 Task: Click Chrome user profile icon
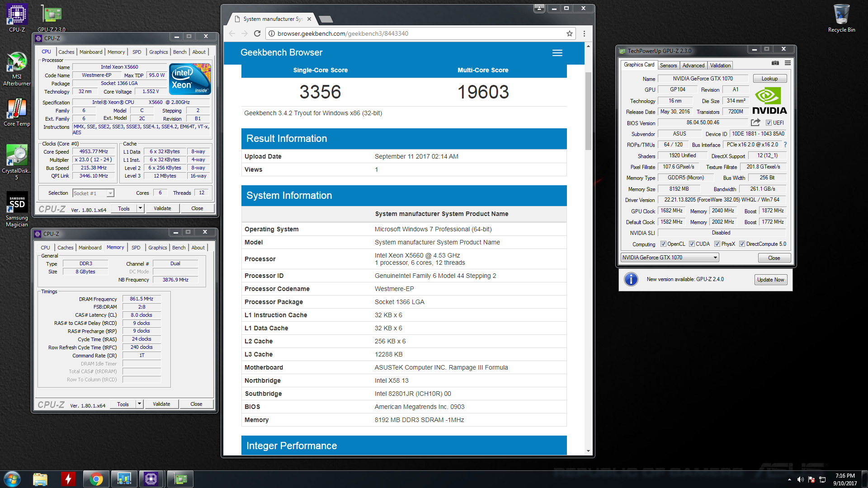point(539,8)
